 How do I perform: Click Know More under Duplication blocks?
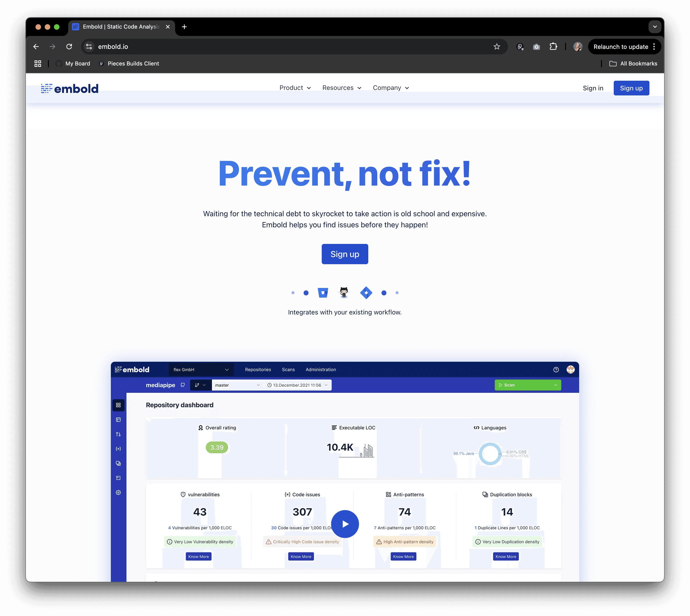(x=506, y=557)
